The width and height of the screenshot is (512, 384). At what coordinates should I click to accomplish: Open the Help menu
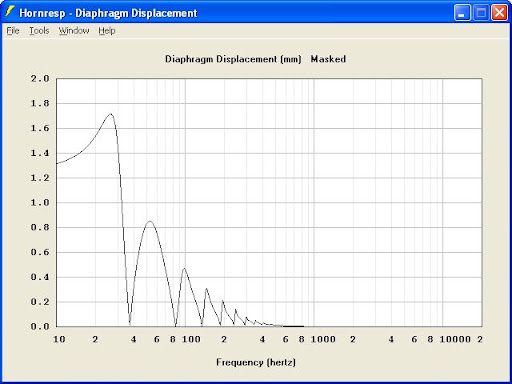107,31
